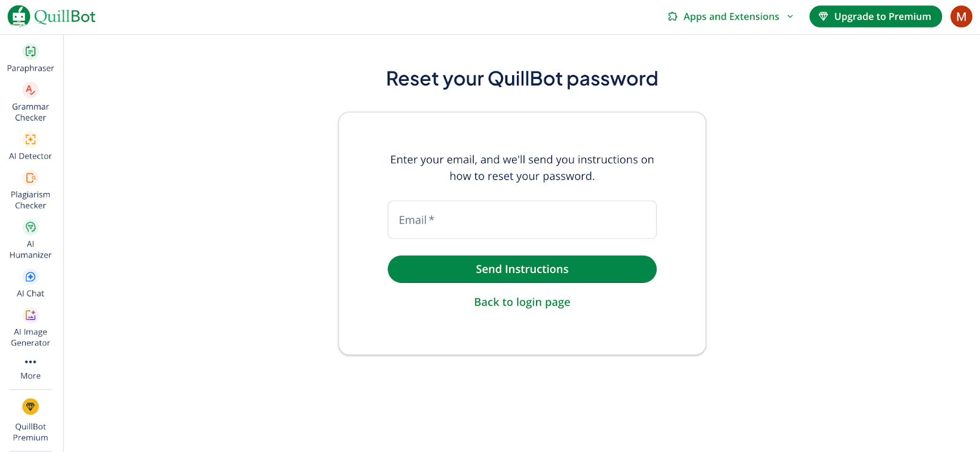
Task: Select the QuillBot Premium sidebar label
Action: point(31,432)
